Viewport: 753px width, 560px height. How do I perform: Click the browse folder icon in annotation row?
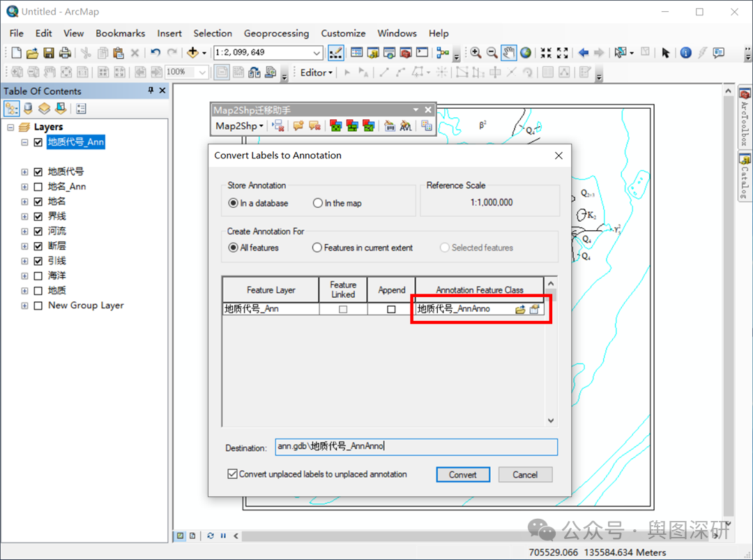520,310
